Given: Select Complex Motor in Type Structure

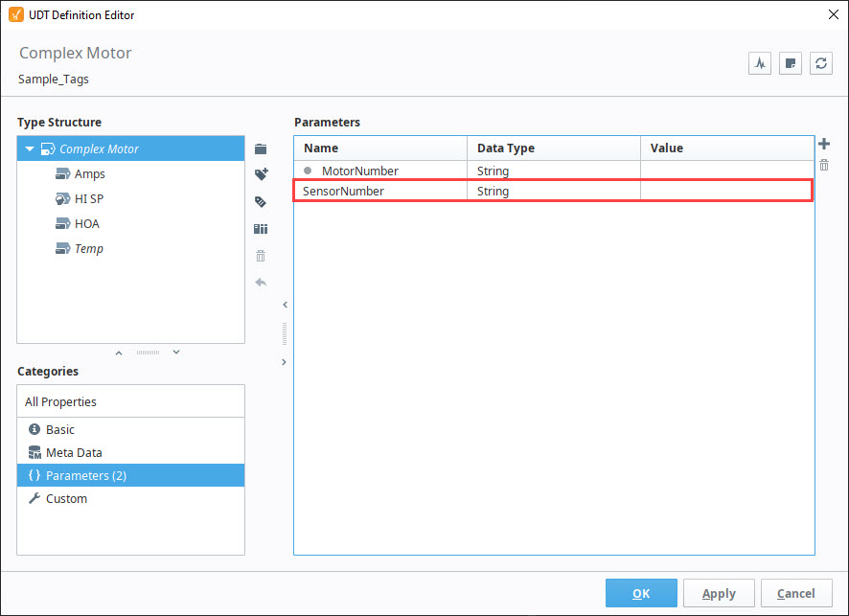Looking at the screenshot, I should pos(130,148).
